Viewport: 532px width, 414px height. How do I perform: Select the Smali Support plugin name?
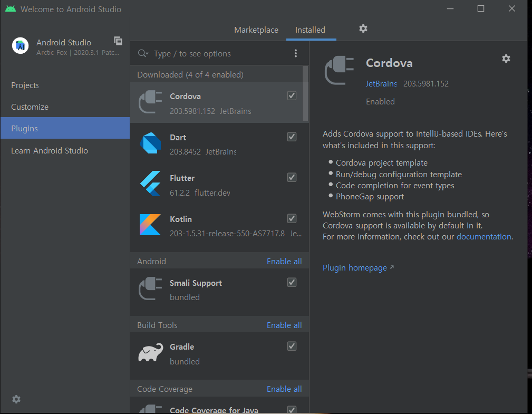196,283
